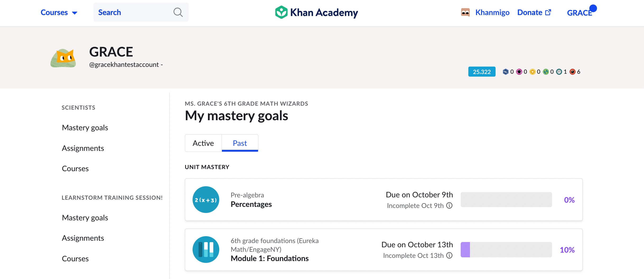Screen dimensions: 644x279
Task: Open Mastery goals under Scientists
Action: pos(85,127)
